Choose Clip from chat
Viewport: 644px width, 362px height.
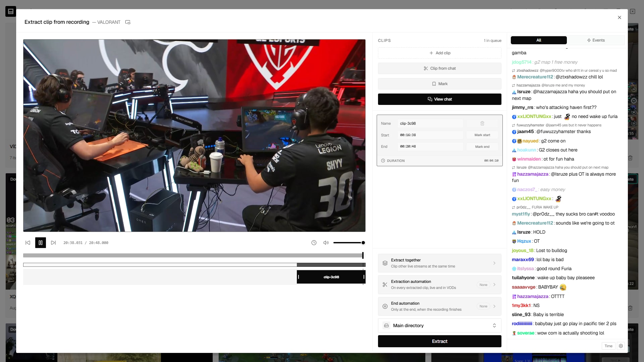(439, 68)
